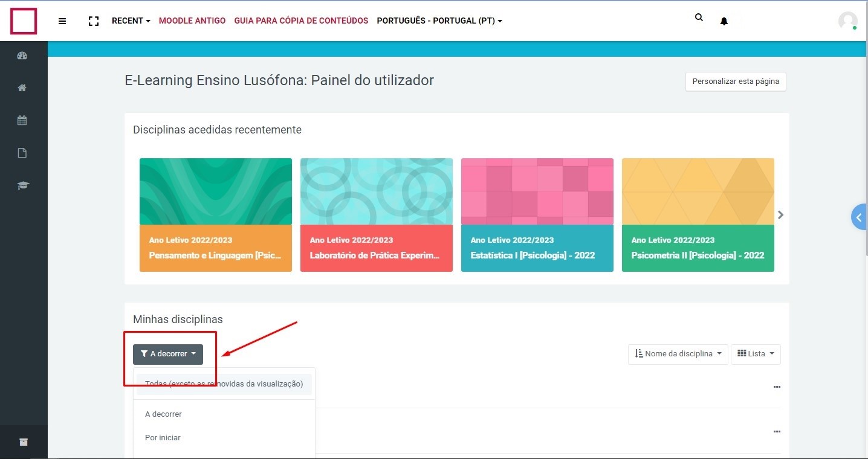Select the 'Por iniciar' filter option
This screenshot has height=459, width=868.
point(163,437)
